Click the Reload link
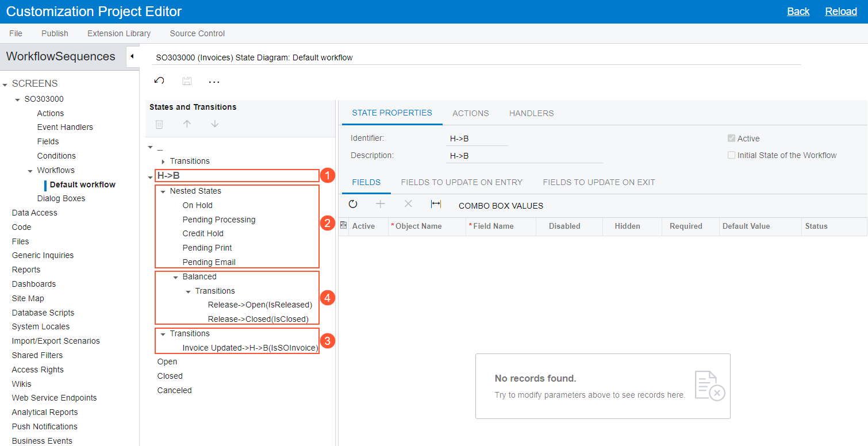The image size is (868, 446). pos(840,11)
